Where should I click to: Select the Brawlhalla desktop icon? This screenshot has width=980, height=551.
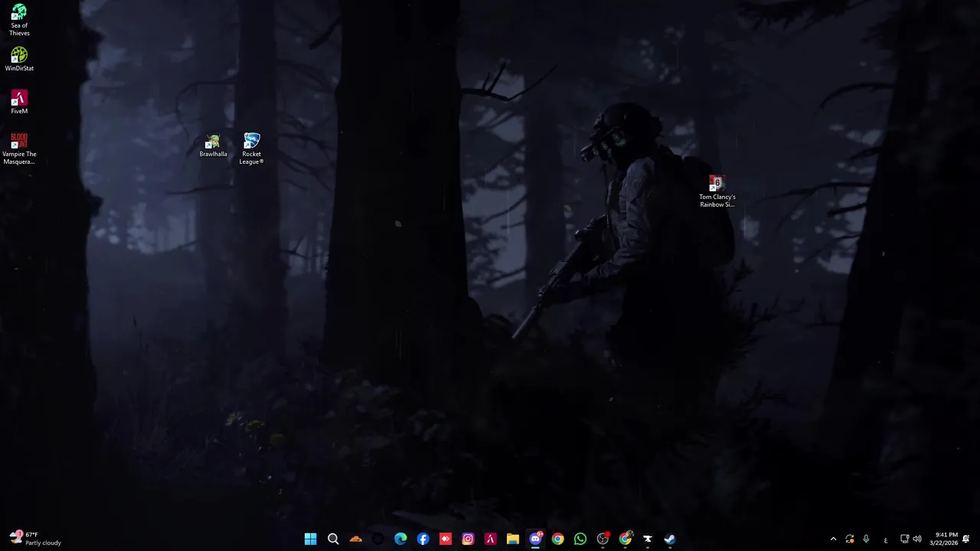(213, 145)
